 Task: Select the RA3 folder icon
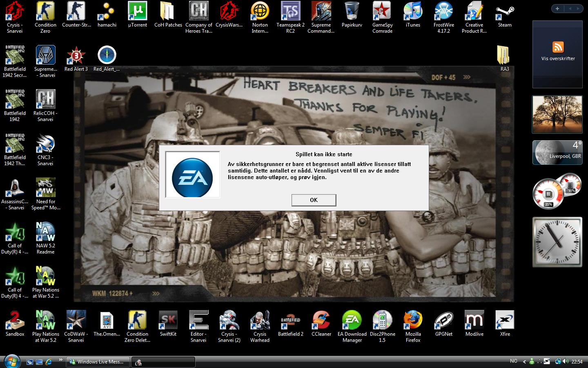coord(505,58)
